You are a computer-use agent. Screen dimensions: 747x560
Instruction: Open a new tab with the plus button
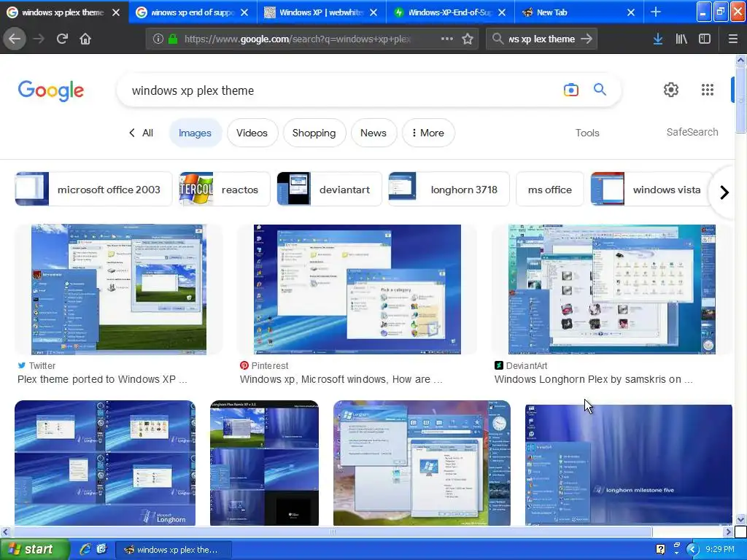tap(656, 12)
